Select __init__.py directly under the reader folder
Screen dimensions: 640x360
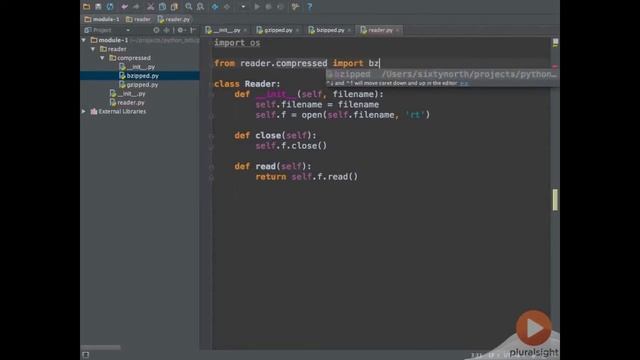point(128,94)
